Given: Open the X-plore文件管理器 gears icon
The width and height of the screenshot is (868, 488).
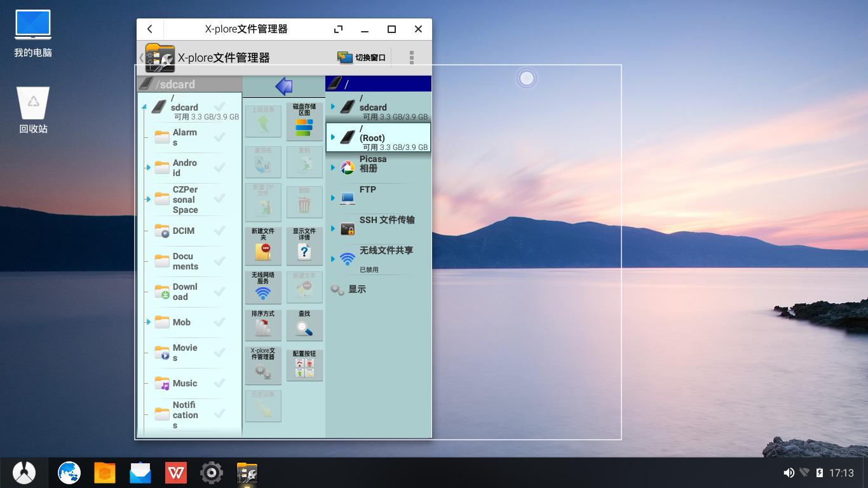Looking at the screenshot, I should (262, 365).
